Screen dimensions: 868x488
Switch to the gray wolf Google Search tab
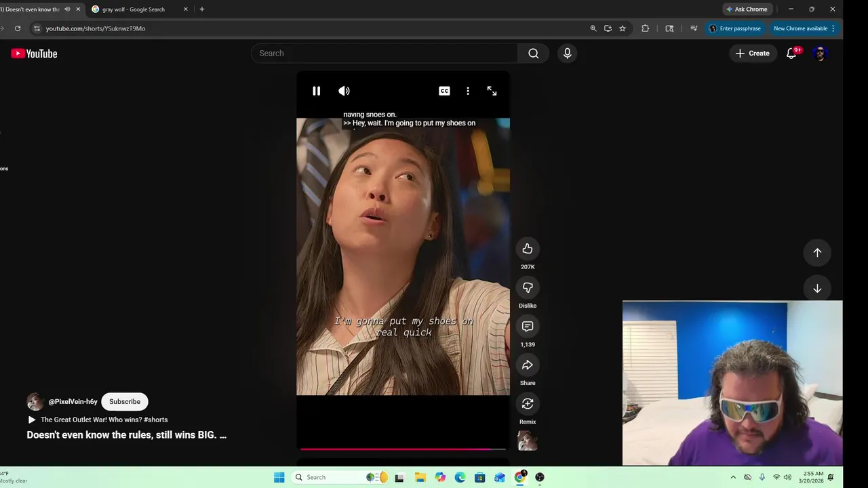134,9
